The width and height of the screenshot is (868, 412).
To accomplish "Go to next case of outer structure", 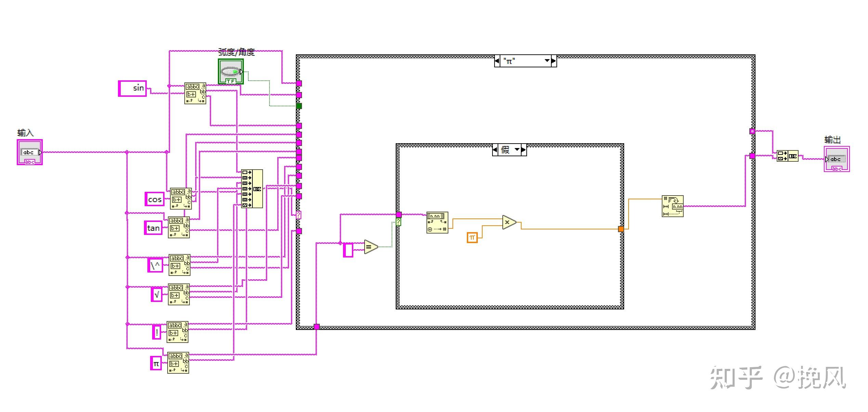I will (554, 61).
